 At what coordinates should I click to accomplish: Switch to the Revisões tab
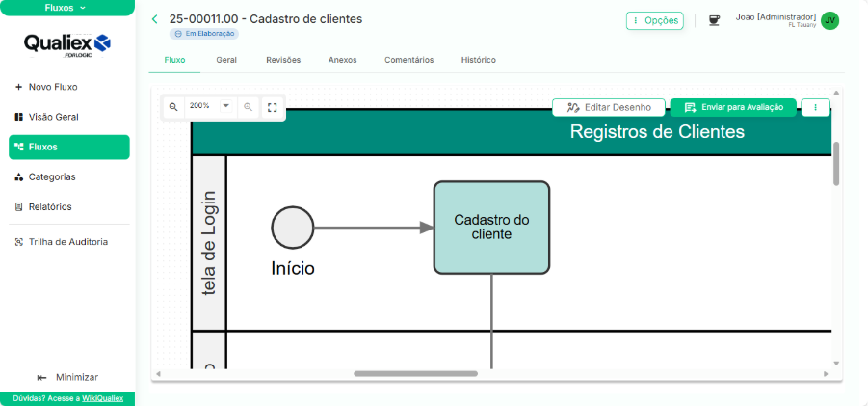[283, 60]
